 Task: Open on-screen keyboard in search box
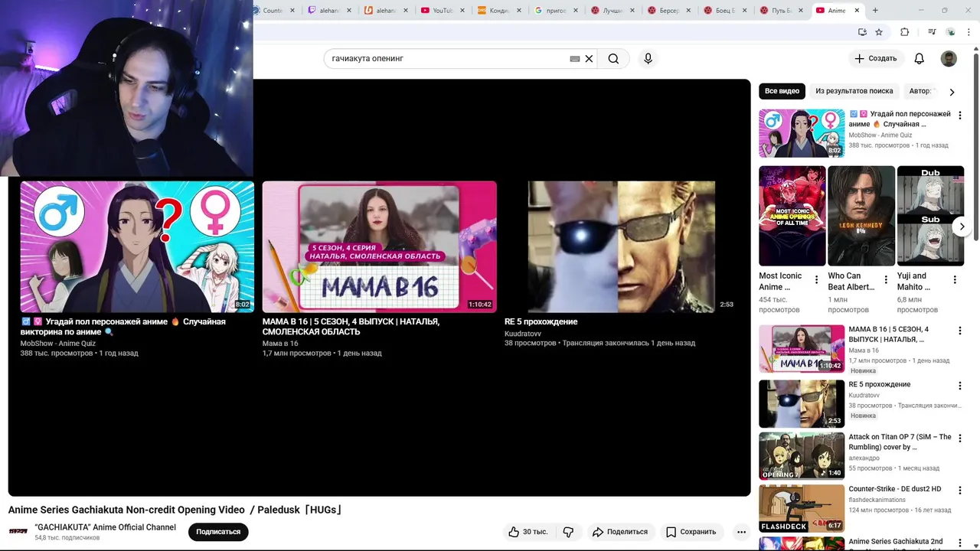click(575, 59)
